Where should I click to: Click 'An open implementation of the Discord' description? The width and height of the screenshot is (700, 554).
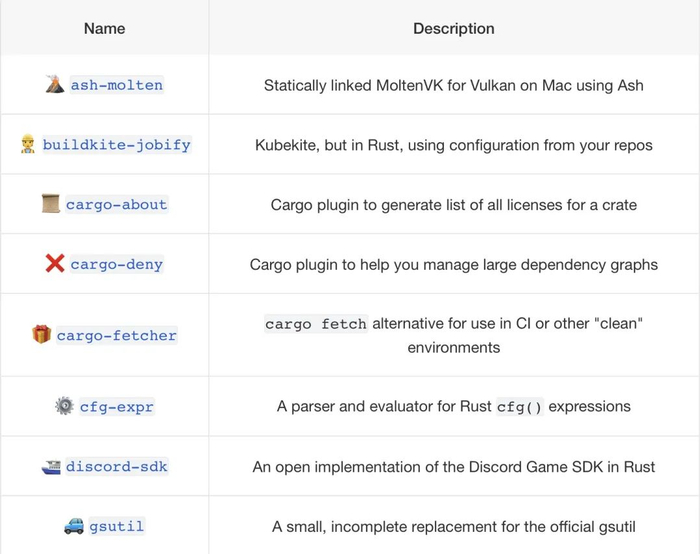(x=454, y=467)
